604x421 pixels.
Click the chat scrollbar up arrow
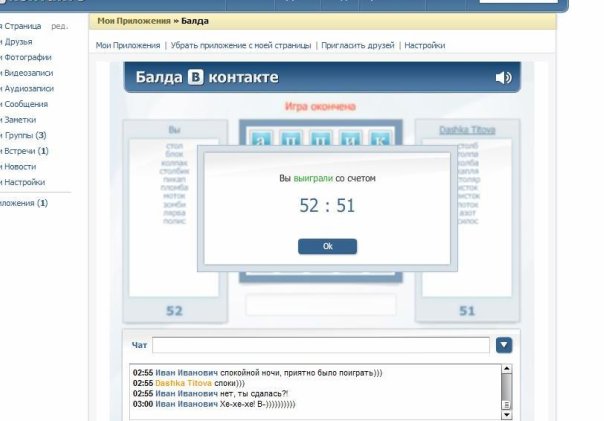(x=507, y=369)
